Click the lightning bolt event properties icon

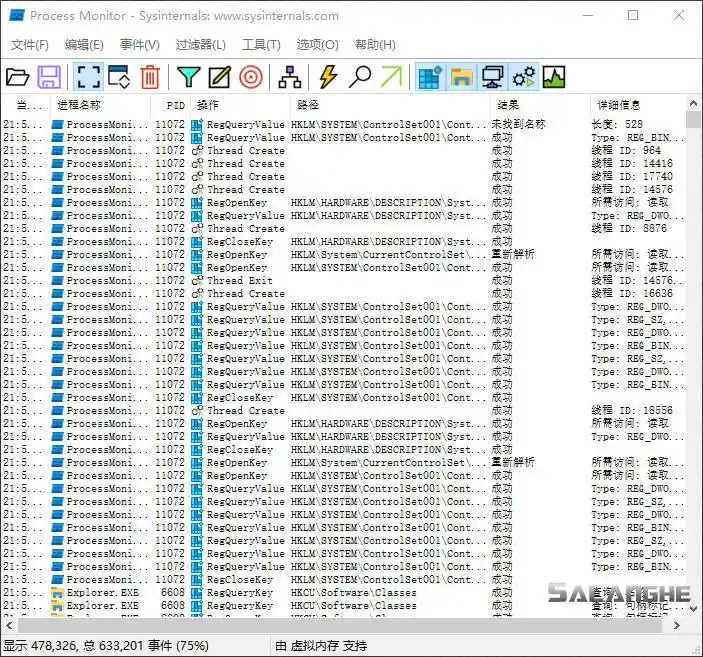coord(328,77)
